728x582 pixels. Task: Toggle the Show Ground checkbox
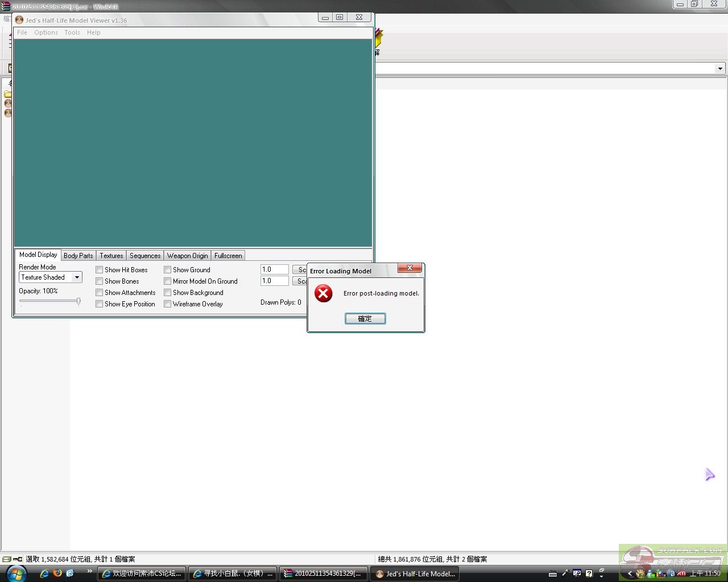point(168,270)
